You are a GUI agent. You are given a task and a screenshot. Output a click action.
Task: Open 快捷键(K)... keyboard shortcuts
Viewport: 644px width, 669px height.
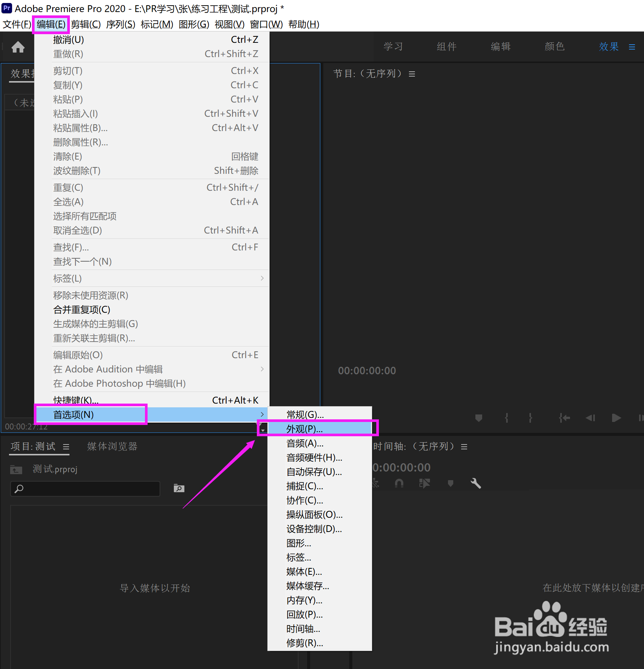(x=152, y=400)
